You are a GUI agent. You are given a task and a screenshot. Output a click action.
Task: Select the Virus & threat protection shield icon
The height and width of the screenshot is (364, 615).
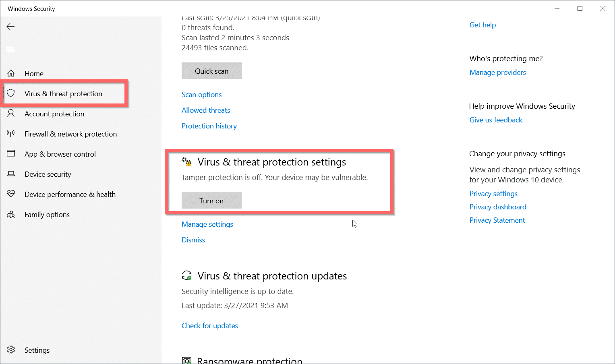coord(11,93)
